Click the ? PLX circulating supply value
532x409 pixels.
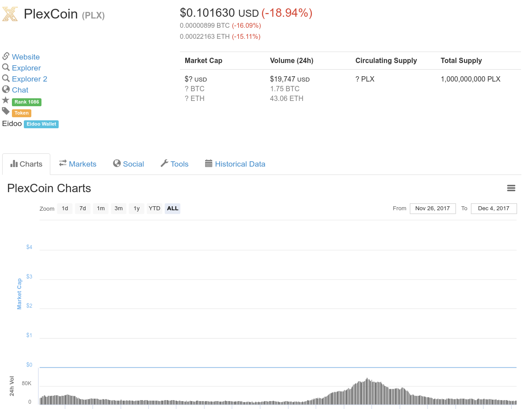(x=365, y=79)
